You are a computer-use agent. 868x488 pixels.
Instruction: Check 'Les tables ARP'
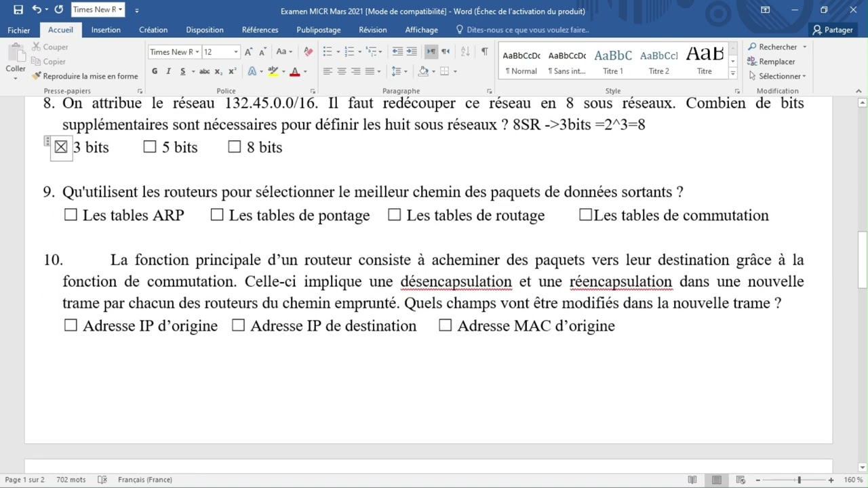click(x=71, y=215)
